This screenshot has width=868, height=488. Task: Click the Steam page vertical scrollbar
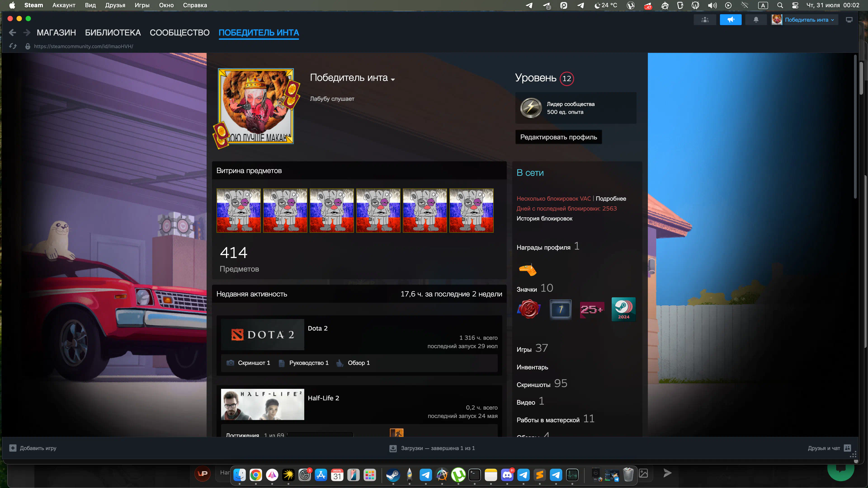click(855, 126)
